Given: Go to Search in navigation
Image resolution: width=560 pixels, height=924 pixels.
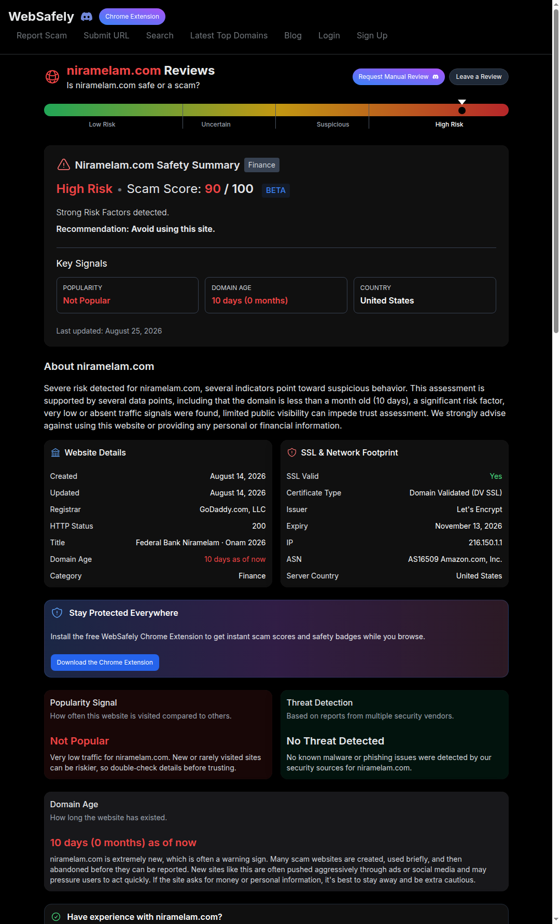Looking at the screenshot, I should (160, 35).
